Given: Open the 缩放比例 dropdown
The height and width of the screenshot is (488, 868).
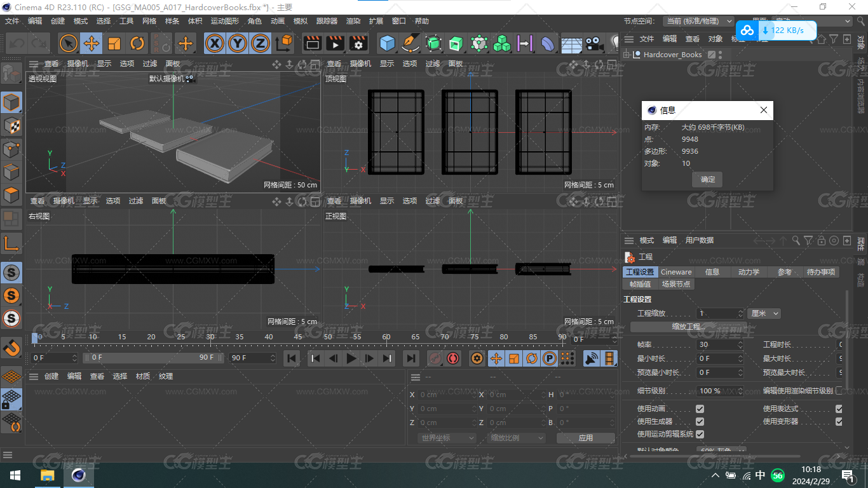Looking at the screenshot, I should pos(517,438).
